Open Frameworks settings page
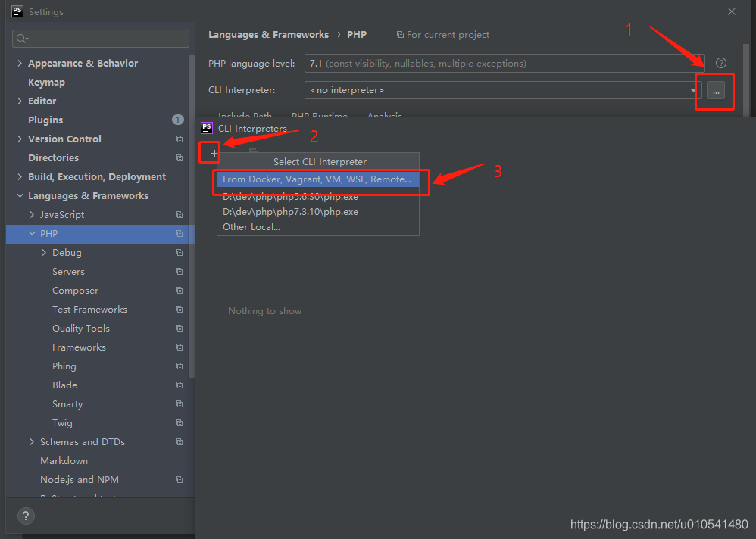Viewport: 756px width, 539px height. [79, 347]
